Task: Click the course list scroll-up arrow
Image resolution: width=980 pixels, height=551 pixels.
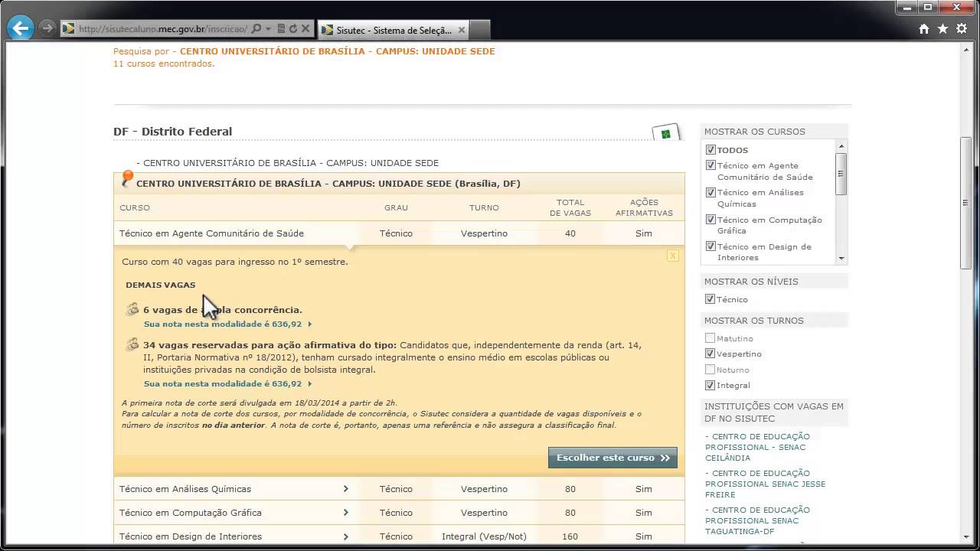Action: pos(841,146)
